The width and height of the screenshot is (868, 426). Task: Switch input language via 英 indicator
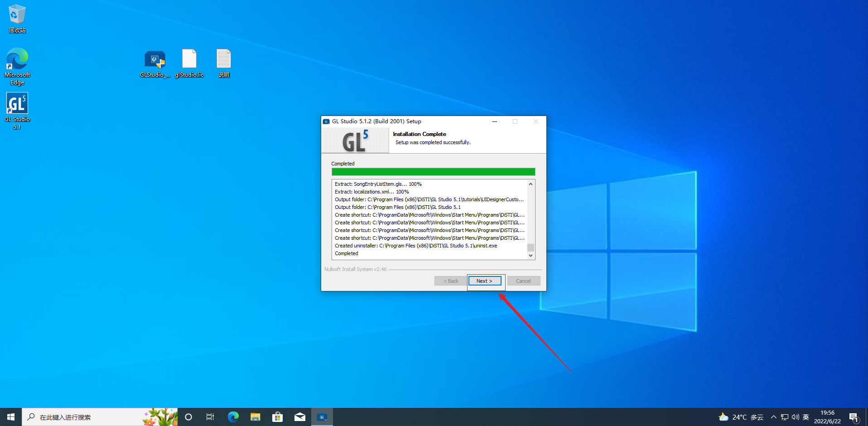(x=806, y=417)
